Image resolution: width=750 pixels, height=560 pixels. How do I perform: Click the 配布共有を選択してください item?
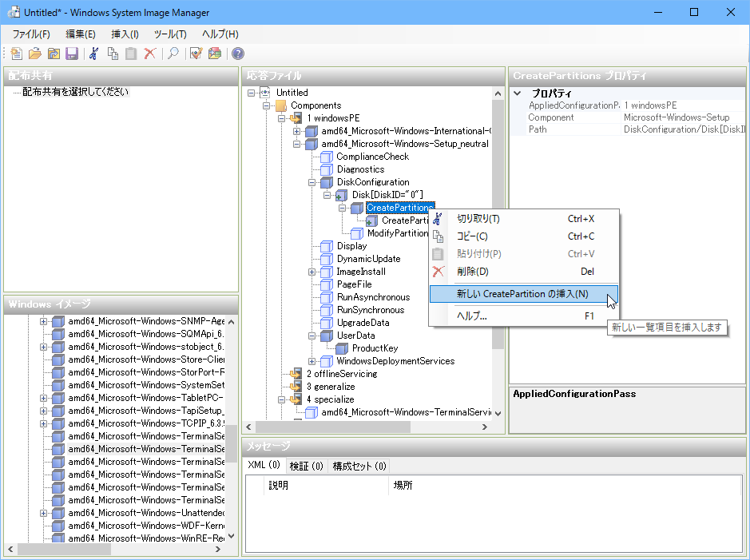(76, 92)
